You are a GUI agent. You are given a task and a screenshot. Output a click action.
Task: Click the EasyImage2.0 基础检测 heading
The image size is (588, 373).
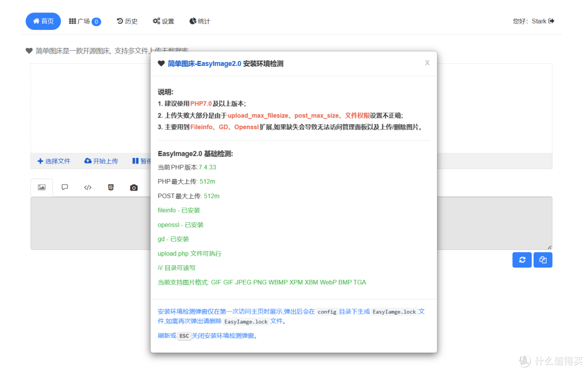195,154
